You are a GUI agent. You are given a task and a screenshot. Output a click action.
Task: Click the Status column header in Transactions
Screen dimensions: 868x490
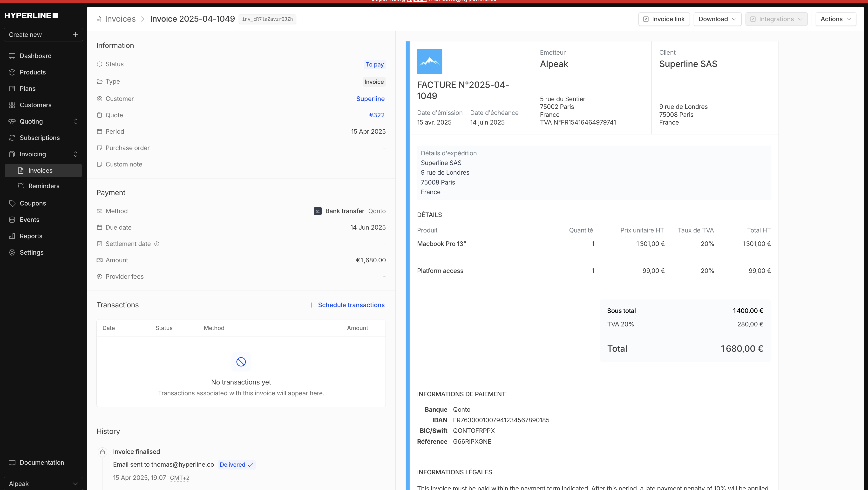(x=164, y=328)
